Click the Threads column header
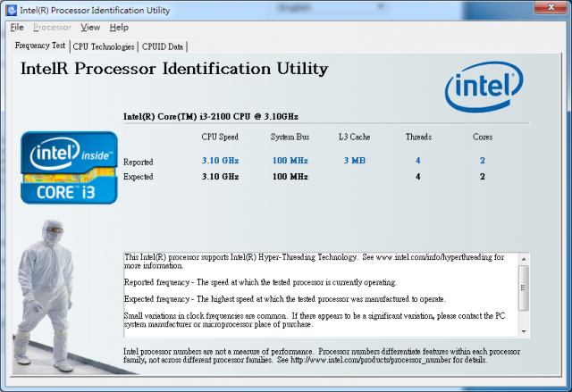 click(418, 137)
